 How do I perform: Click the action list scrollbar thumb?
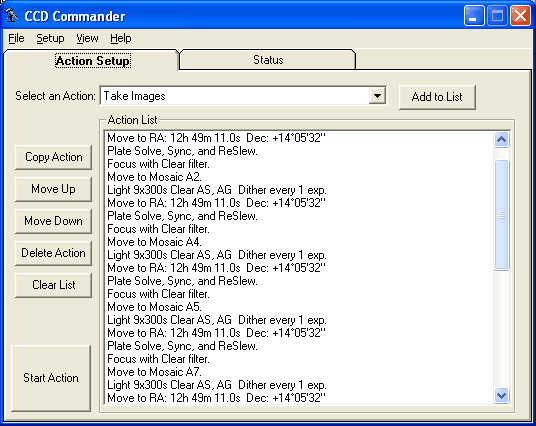click(x=501, y=215)
